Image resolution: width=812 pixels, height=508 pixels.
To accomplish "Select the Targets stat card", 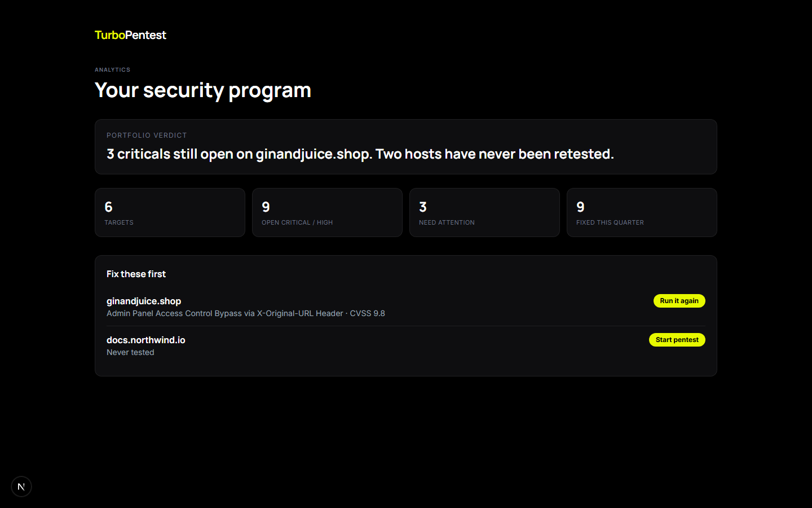I will 170,212.
